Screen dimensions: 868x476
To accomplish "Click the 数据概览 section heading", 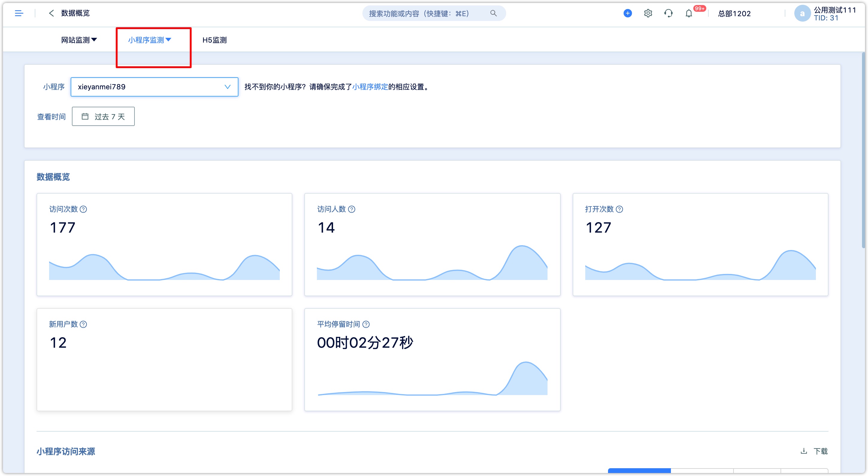I will [53, 177].
